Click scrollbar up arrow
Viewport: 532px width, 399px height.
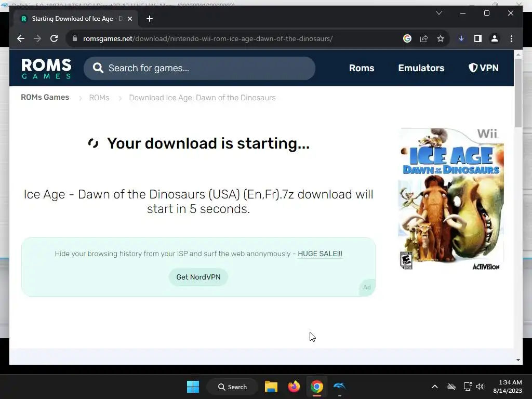coord(518,54)
